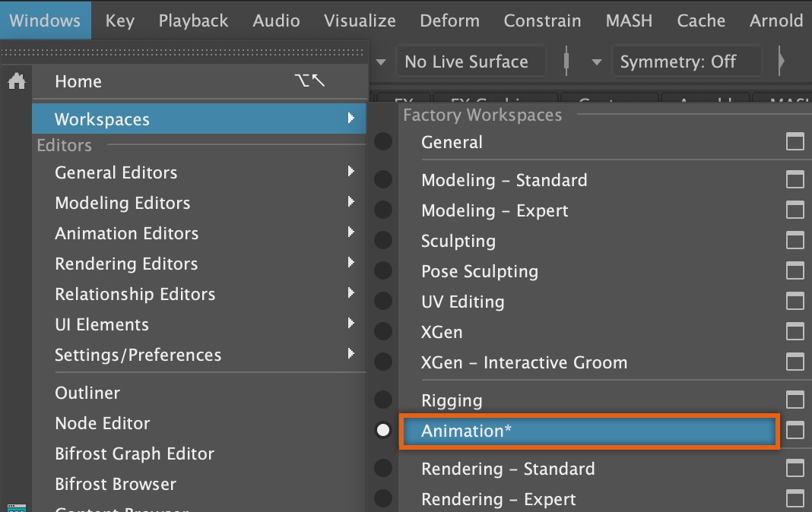This screenshot has height=512, width=812.
Task: Open option box for Pose Sculpting
Action: click(x=795, y=270)
